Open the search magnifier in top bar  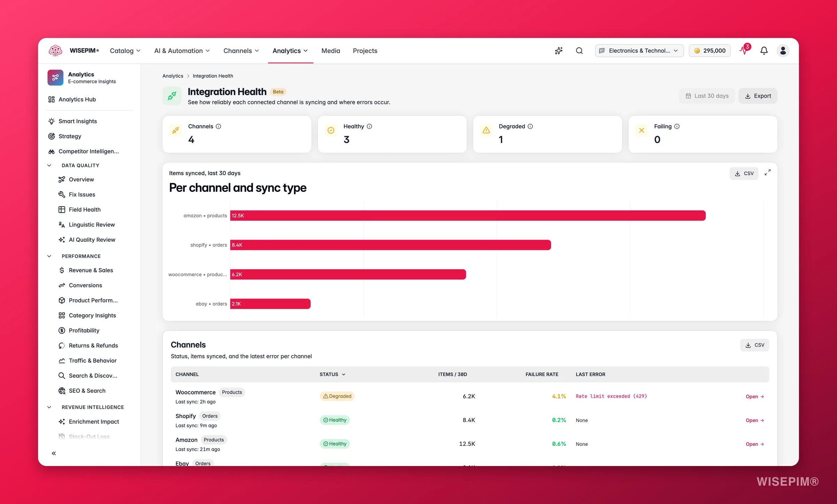pos(579,51)
